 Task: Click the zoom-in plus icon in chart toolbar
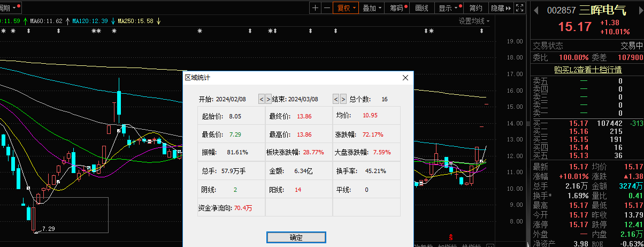tap(315, 8)
